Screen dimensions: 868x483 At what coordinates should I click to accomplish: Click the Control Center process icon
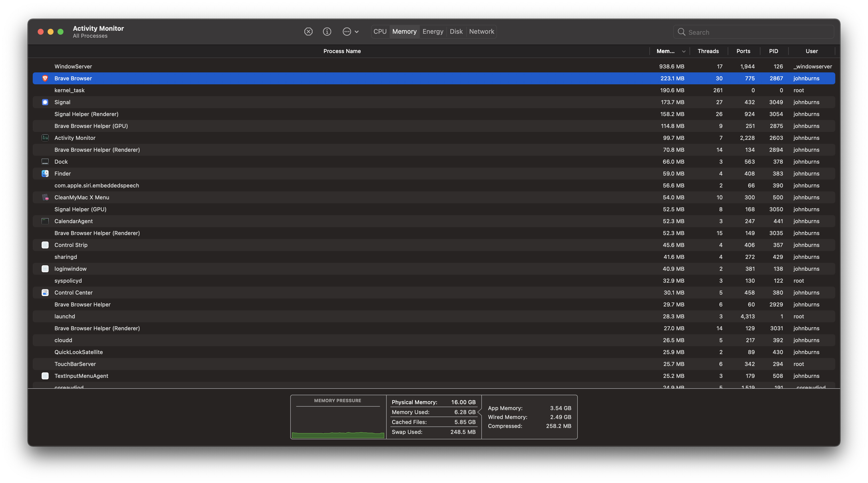pos(45,293)
